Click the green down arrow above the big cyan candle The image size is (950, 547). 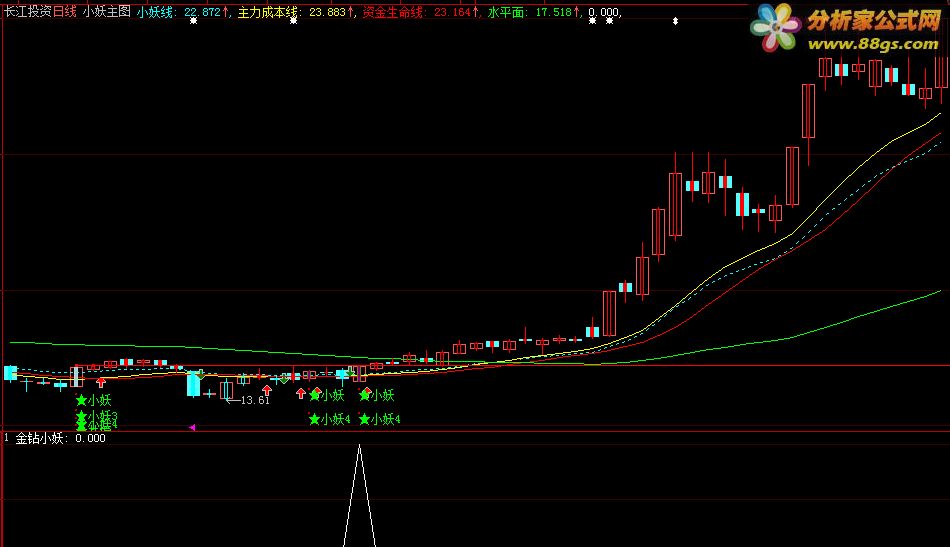201,375
